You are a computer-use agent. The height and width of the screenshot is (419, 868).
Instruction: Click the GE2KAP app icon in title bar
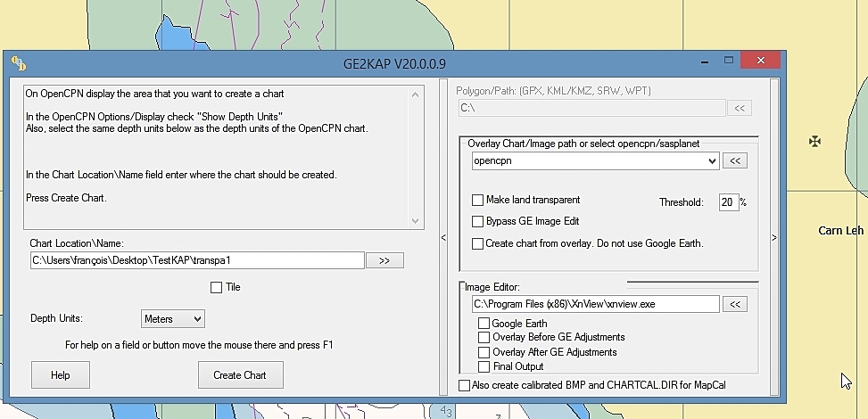tap(19, 63)
